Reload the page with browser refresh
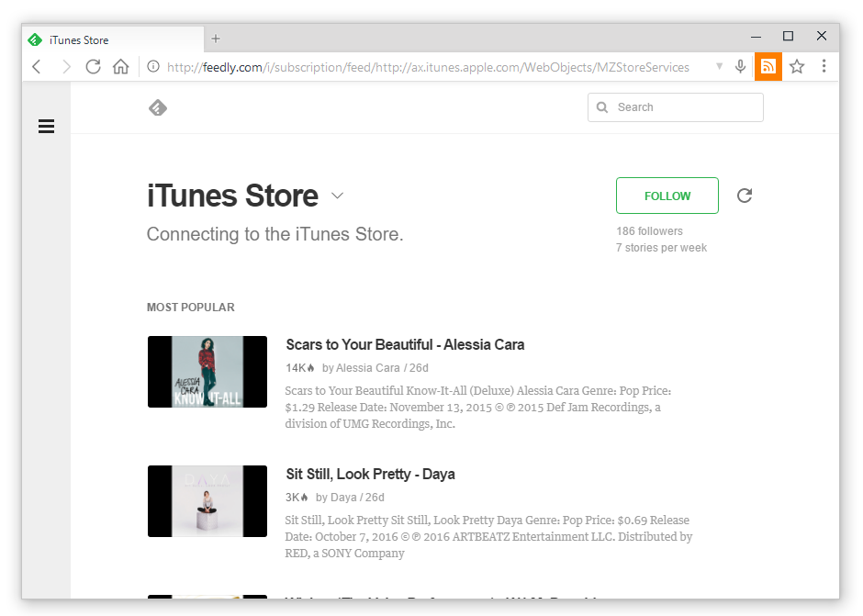863x616 pixels. tap(93, 67)
